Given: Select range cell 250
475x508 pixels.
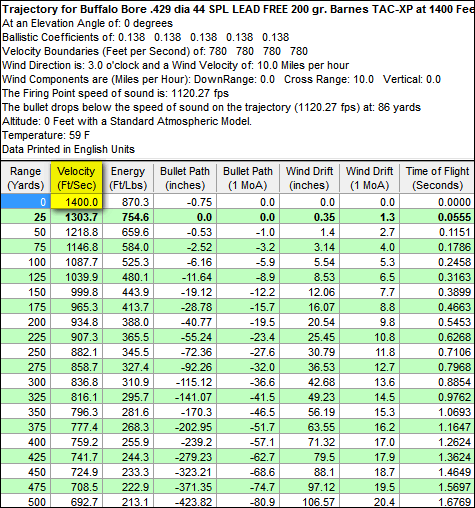Looking at the screenshot, I should [x=25, y=352].
